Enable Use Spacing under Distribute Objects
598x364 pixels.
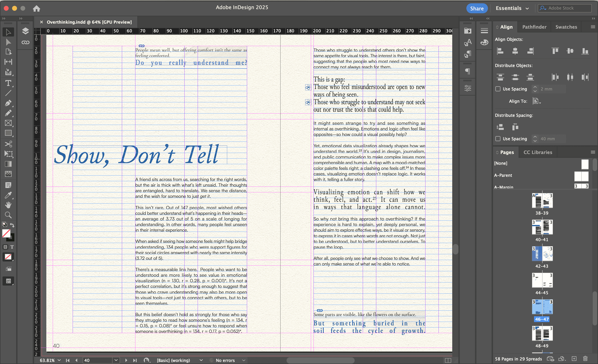[x=498, y=89]
